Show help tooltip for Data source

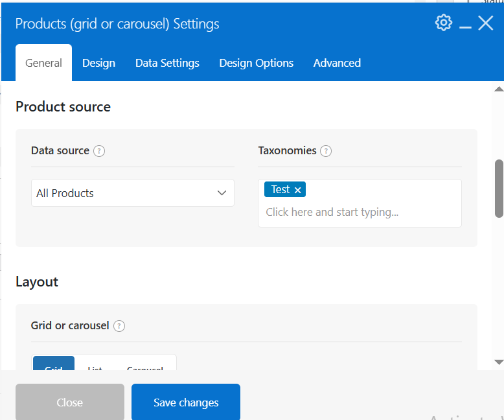click(x=99, y=151)
